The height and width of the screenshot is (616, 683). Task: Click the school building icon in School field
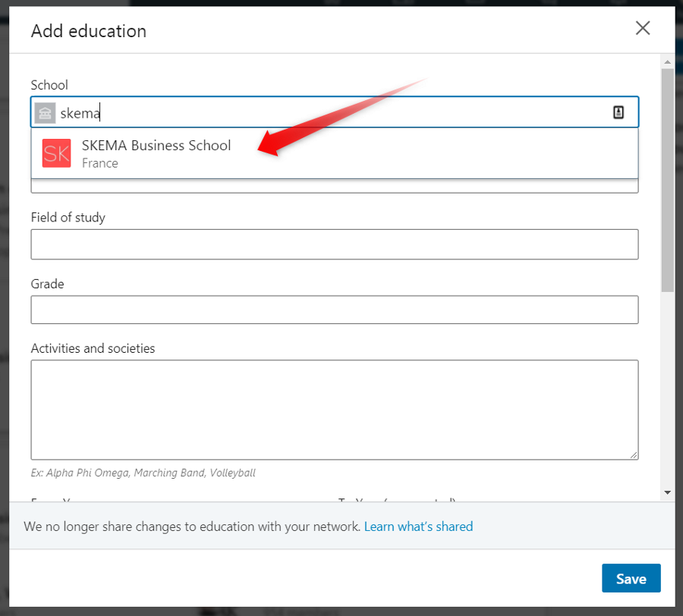[x=45, y=113]
